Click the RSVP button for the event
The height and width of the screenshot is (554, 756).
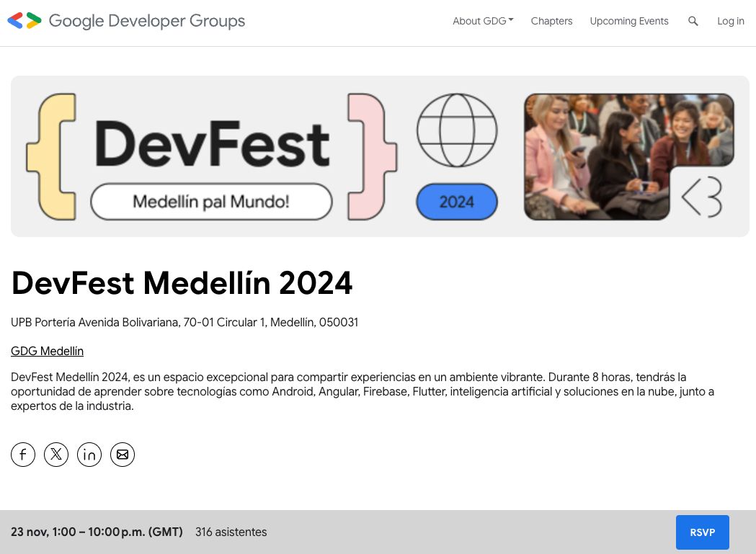coord(702,532)
